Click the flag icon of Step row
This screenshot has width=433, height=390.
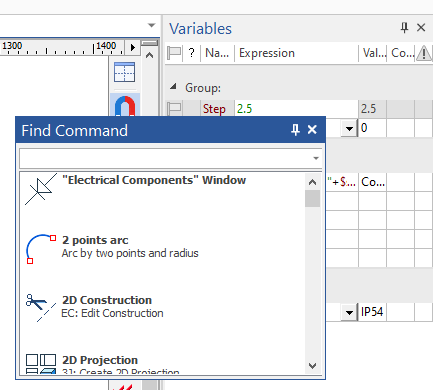(174, 109)
